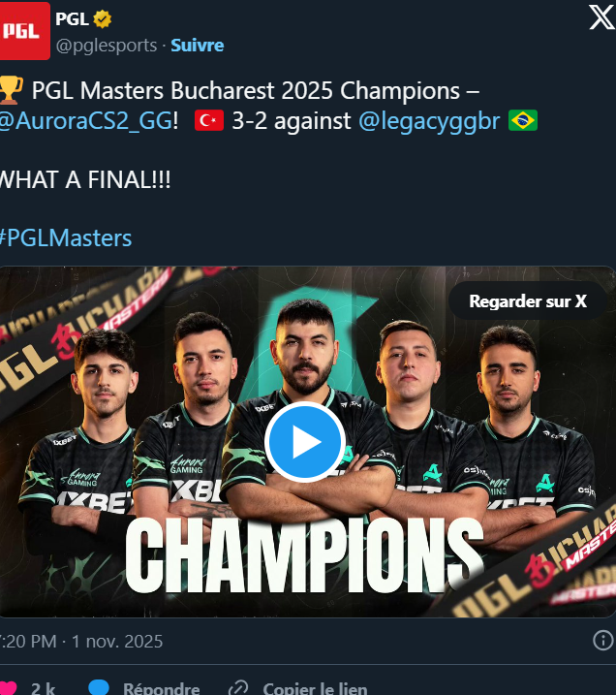Click the Regarder sur X button
This screenshot has height=695, width=616.
click(528, 301)
